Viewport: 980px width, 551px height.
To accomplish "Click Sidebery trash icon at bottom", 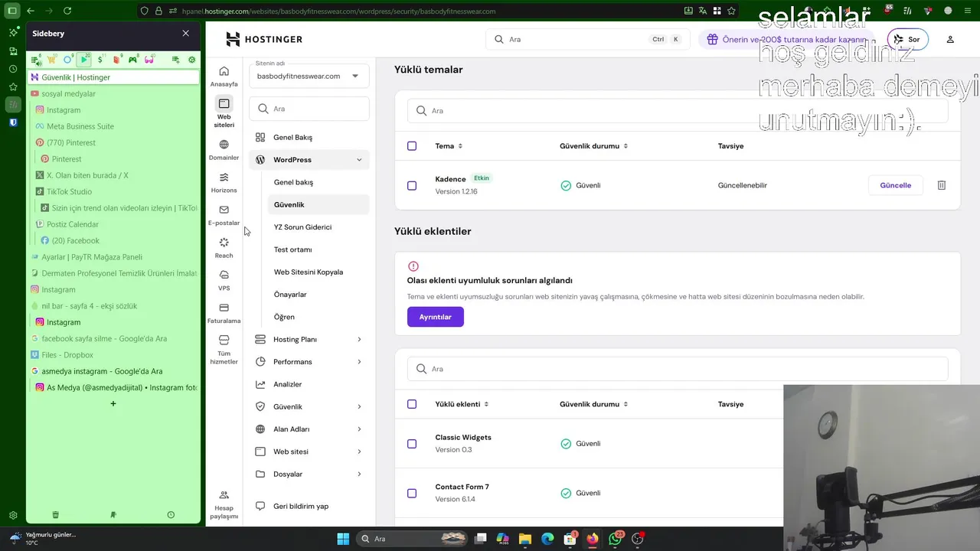I will tap(55, 515).
